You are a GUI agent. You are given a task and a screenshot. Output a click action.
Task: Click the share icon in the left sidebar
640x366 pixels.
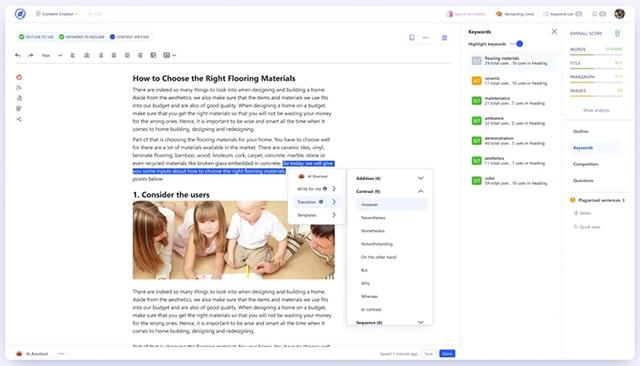pos(19,119)
